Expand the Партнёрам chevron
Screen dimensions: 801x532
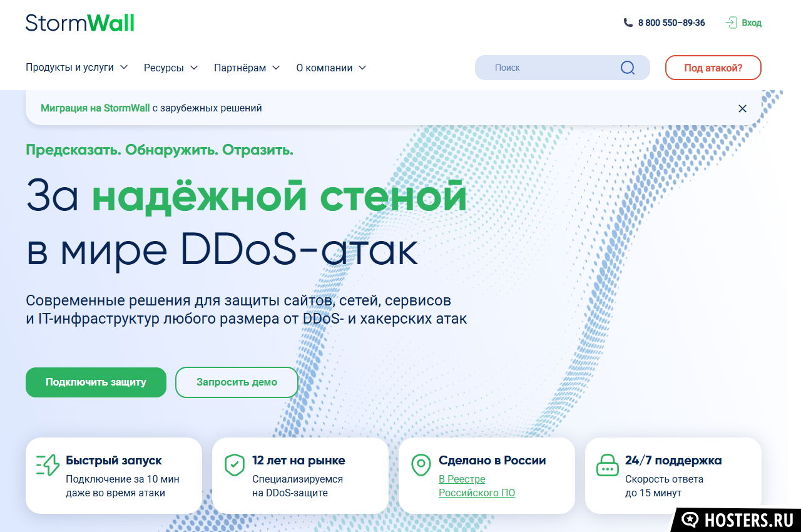(x=276, y=67)
